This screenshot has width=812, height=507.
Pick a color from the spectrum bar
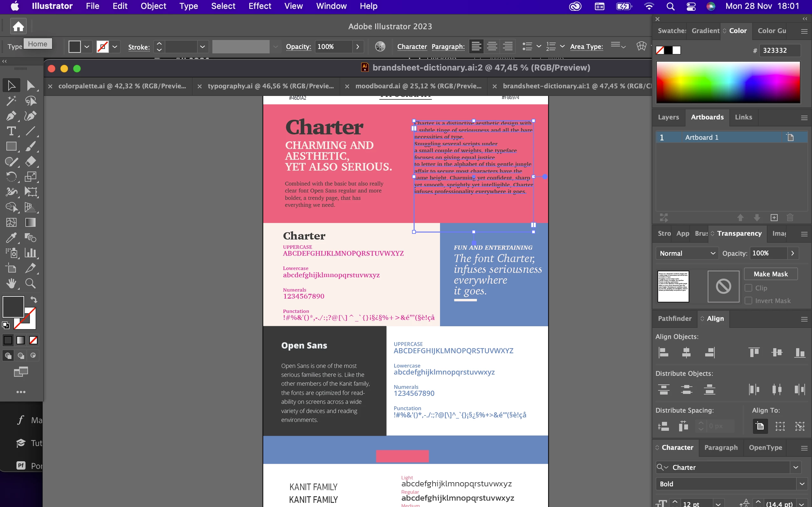pos(728,82)
